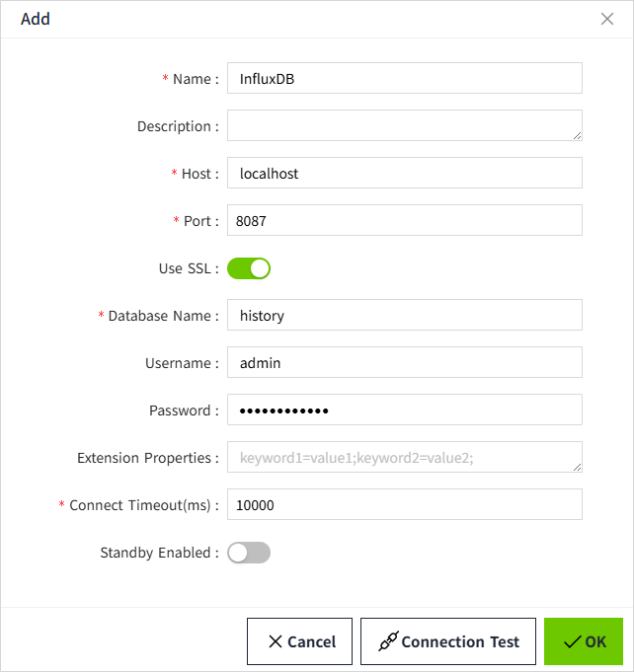Click the Host field showing localhost

tap(404, 173)
